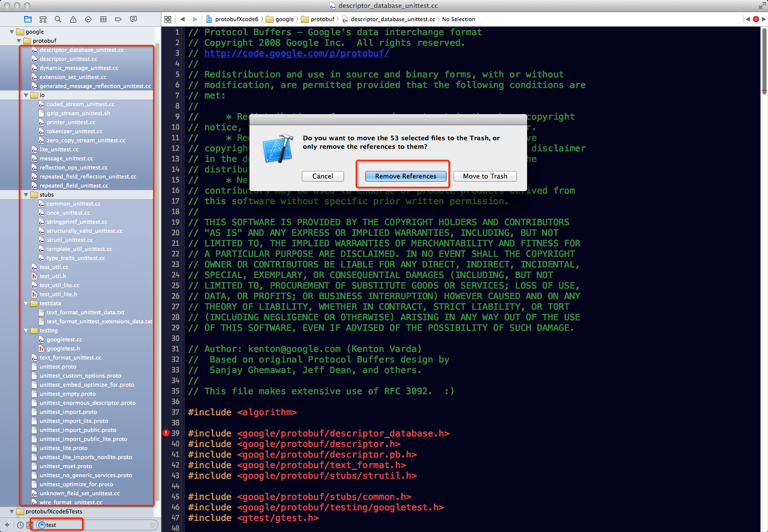768x532 pixels.
Task: Click in the 'test' filter field
Action: click(x=98, y=525)
